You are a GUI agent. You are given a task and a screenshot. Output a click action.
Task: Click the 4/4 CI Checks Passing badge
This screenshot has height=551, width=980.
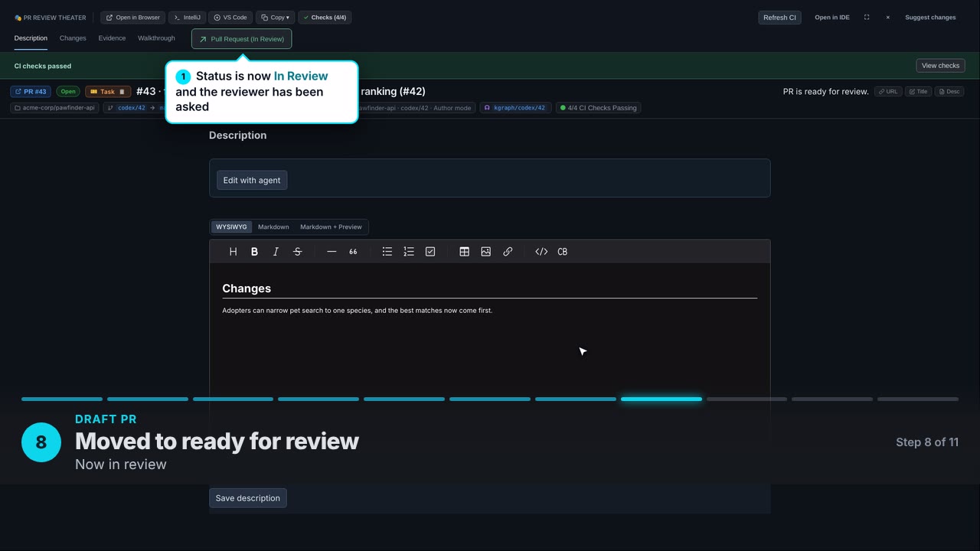point(599,108)
